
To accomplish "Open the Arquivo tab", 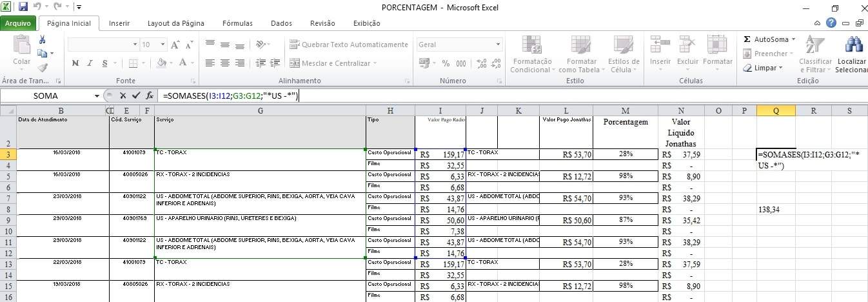I will click(18, 23).
